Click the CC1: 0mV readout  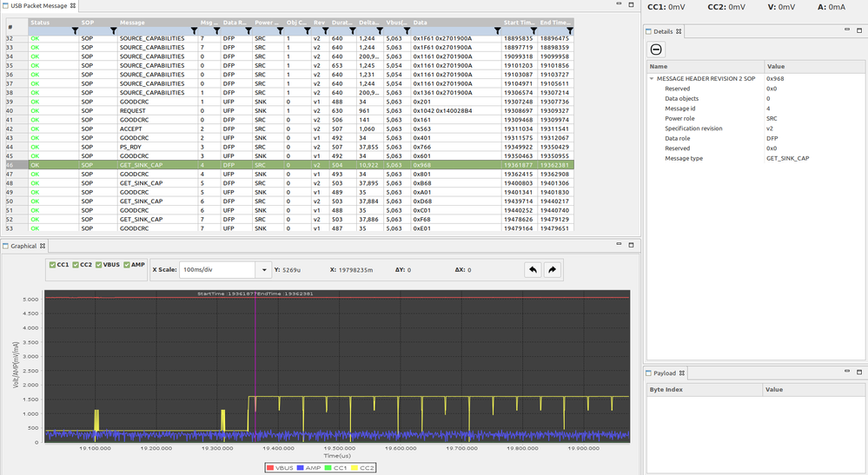coord(666,7)
